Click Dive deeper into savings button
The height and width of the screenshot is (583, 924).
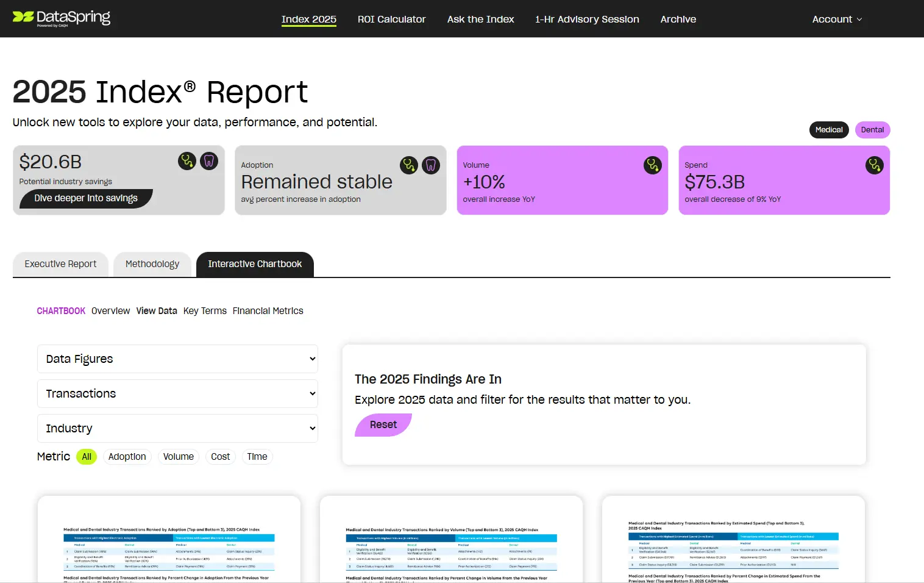click(x=86, y=198)
